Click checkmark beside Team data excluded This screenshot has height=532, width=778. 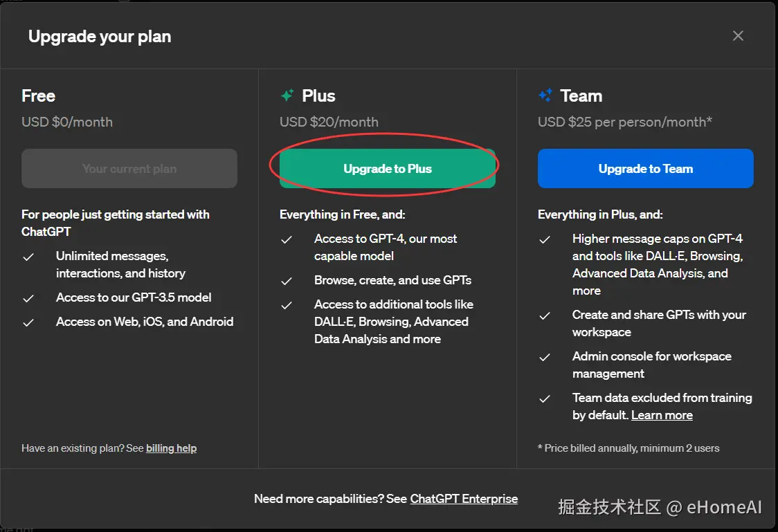tap(545, 398)
